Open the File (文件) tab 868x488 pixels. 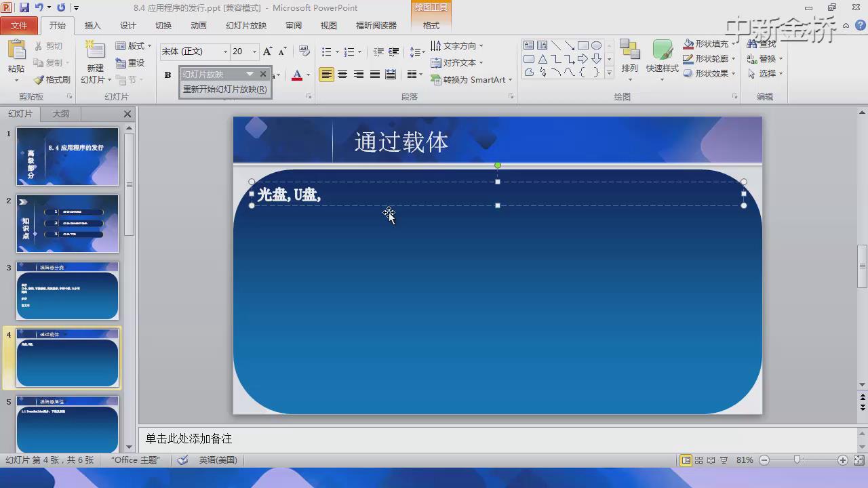pyautogui.click(x=19, y=26)
